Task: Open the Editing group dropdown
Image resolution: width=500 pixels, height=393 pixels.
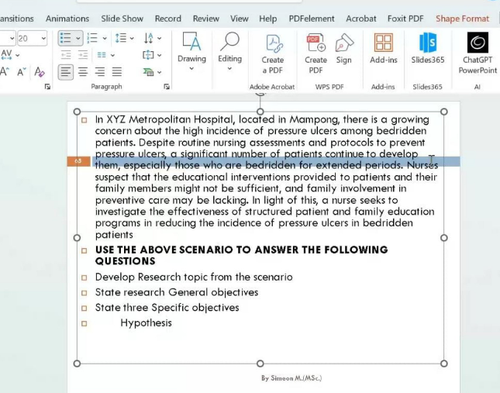Action: pyautogui.click(x=230, y=52)
